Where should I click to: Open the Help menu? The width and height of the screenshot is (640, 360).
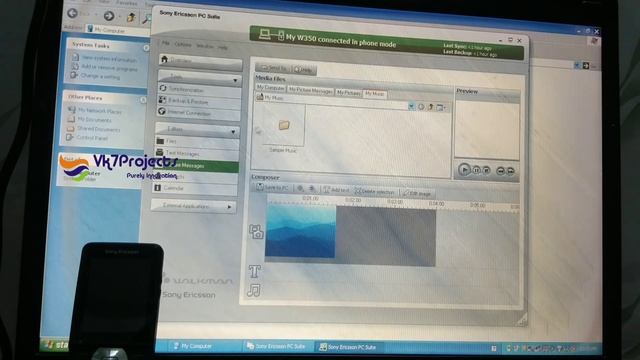222,48
